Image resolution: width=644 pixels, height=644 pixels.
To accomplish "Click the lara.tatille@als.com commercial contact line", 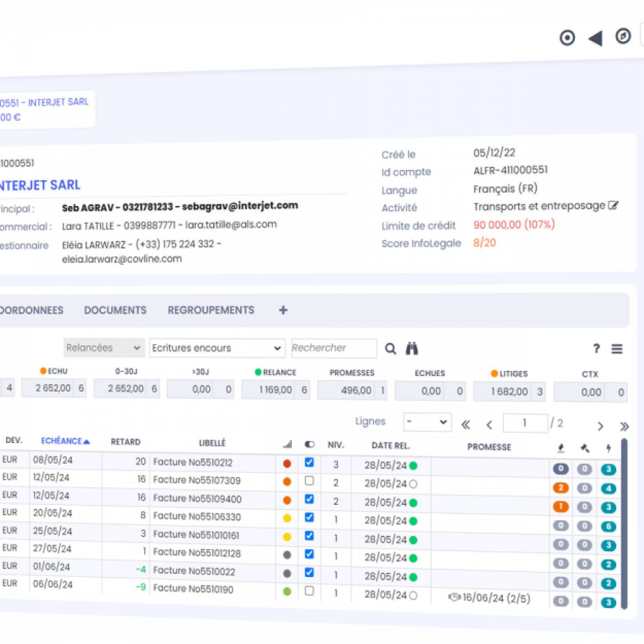I will [x=169, y=225].
